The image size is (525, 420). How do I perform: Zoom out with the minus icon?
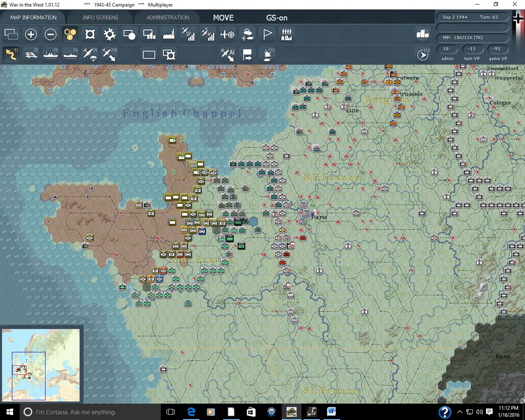(50, 34)
